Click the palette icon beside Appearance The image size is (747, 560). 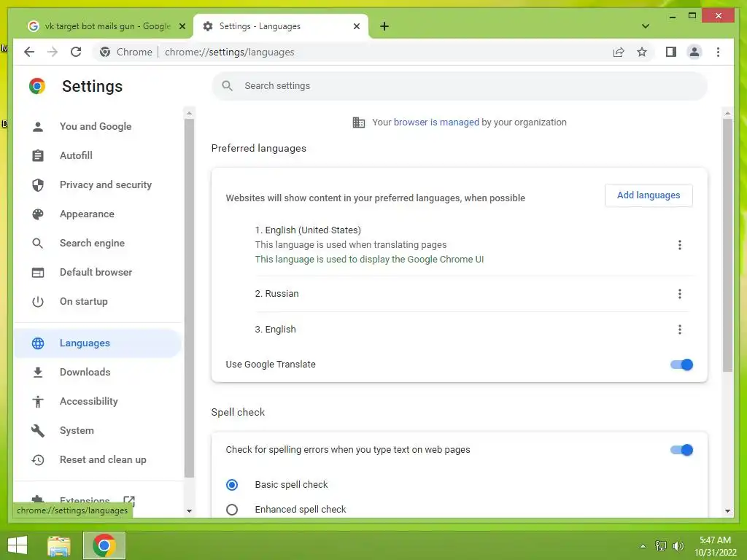click(38, 214)
